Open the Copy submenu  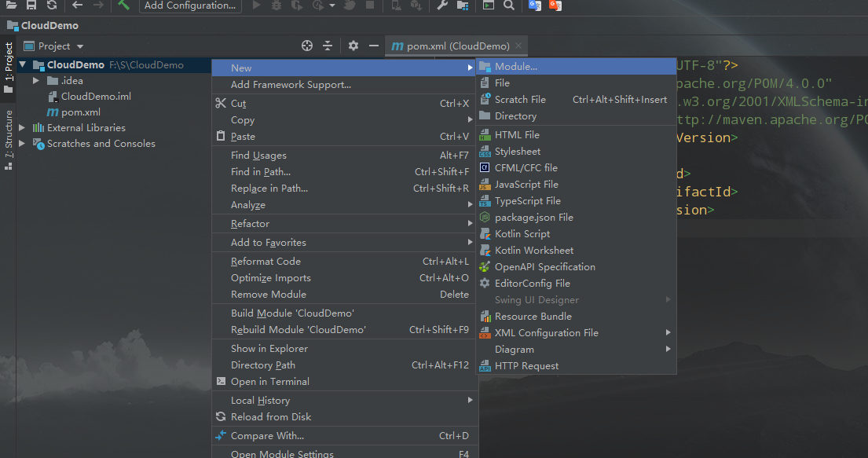[x=344, y=120]
